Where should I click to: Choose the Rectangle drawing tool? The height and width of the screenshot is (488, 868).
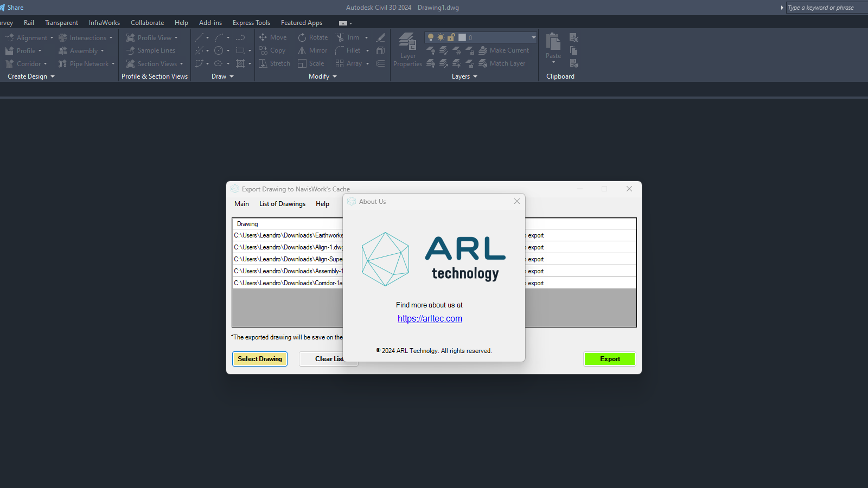pos(240,50)
